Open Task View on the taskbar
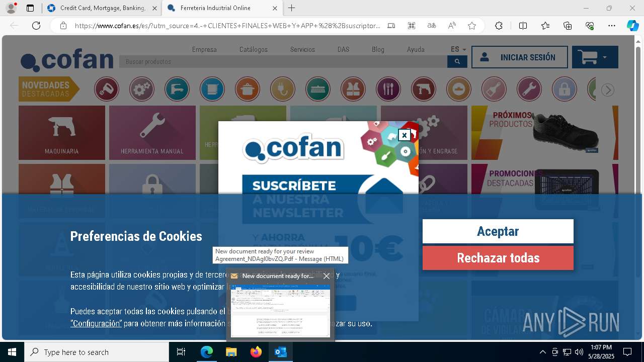This screenshot has width=644, height=362. tap(181, 352)
